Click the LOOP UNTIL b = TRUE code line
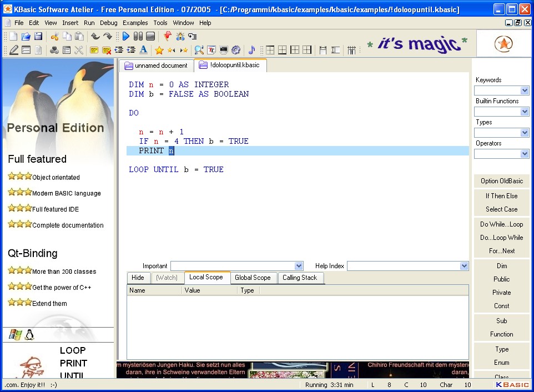Screen dimensions: 534x392 [x=176, y=169]
